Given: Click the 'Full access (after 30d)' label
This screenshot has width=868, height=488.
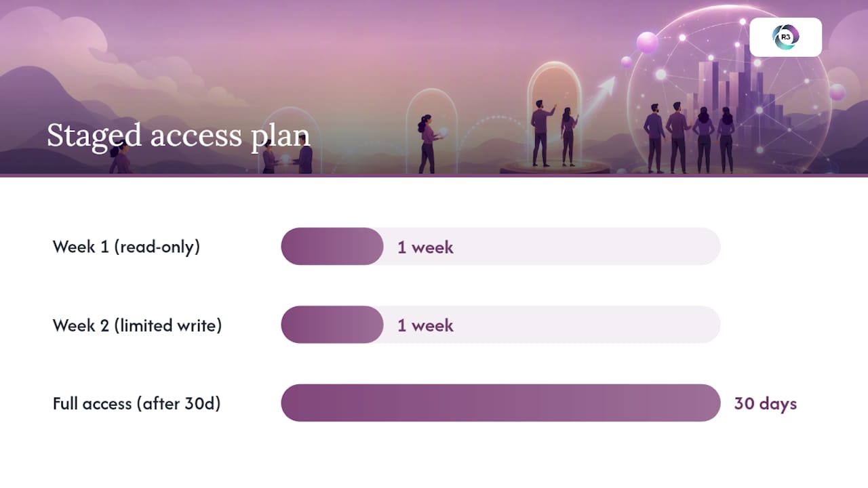Looking at the screenshot, I should pyautogui.click(x=136, y=403).
